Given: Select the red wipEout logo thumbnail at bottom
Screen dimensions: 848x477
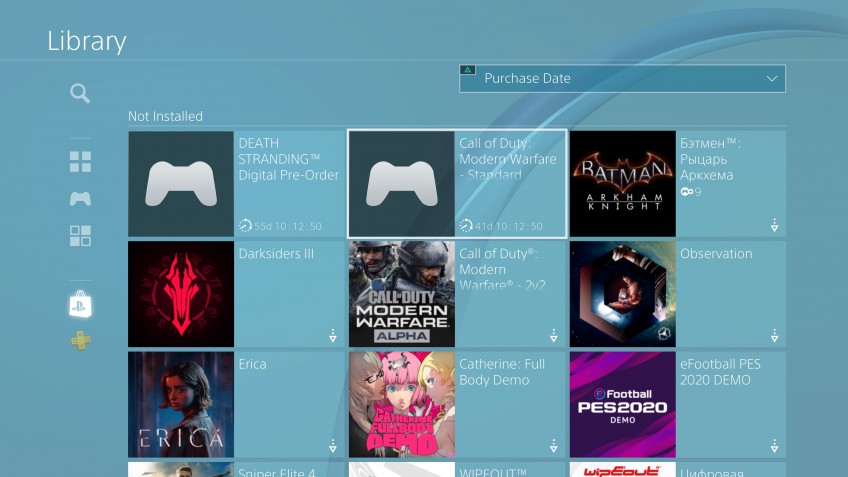Looking at the screenshot, I should (x=622, y=469).
